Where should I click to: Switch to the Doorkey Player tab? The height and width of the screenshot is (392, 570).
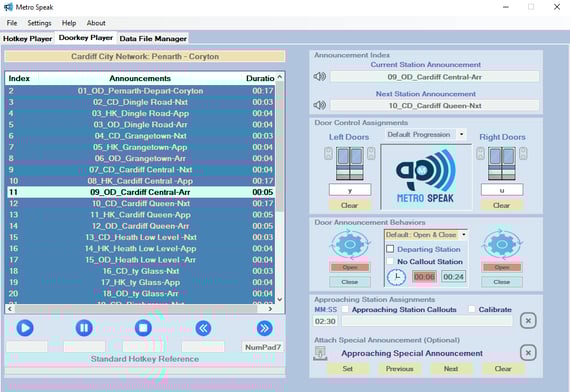point(86,38)
